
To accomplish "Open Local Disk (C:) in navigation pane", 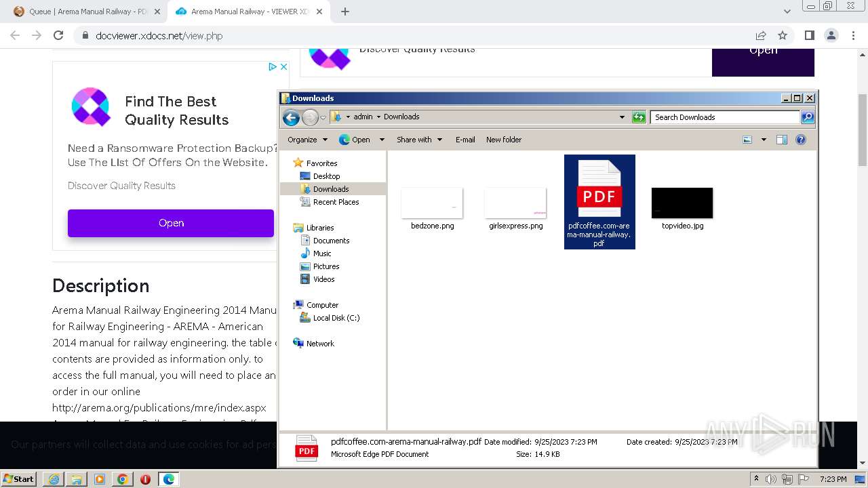I will coord(336,318).
